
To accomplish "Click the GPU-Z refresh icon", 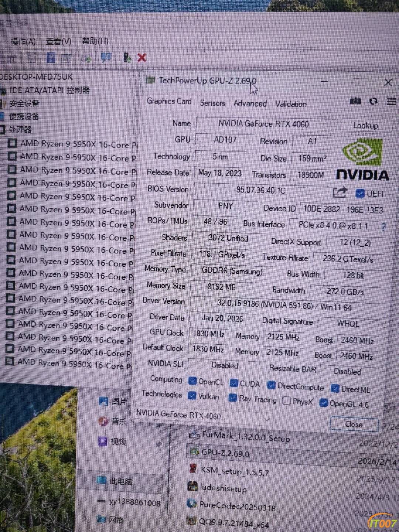I will click(x=374, y=101).
